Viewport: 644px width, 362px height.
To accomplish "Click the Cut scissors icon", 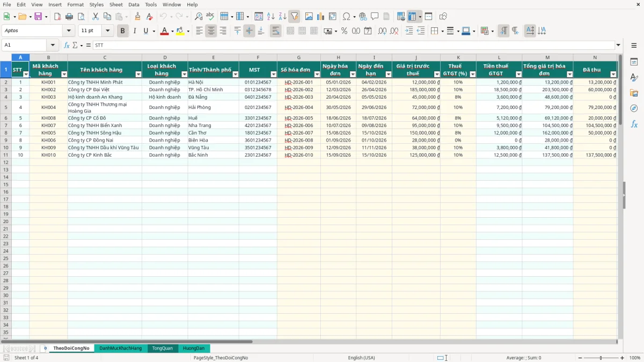I will coord(96,17).
